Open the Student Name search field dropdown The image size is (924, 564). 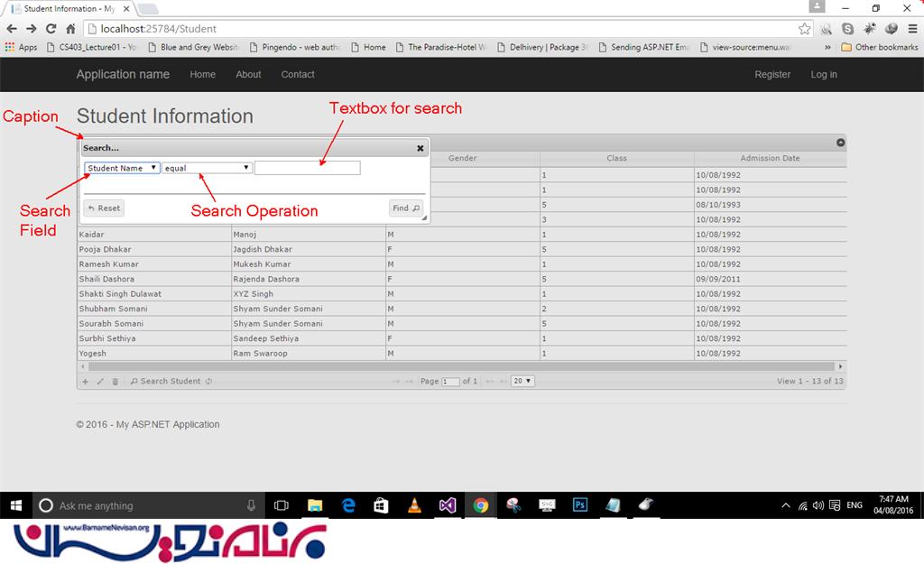click(x=123, y=168)
